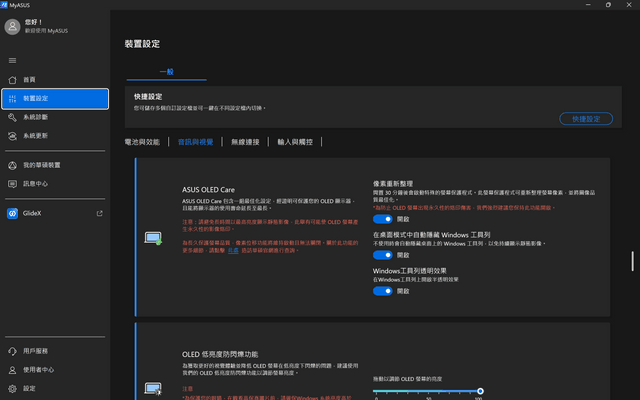Click the OLED brightness slider handle
Image resolution: width=640 pixels, height=400 pixels.
480,391
